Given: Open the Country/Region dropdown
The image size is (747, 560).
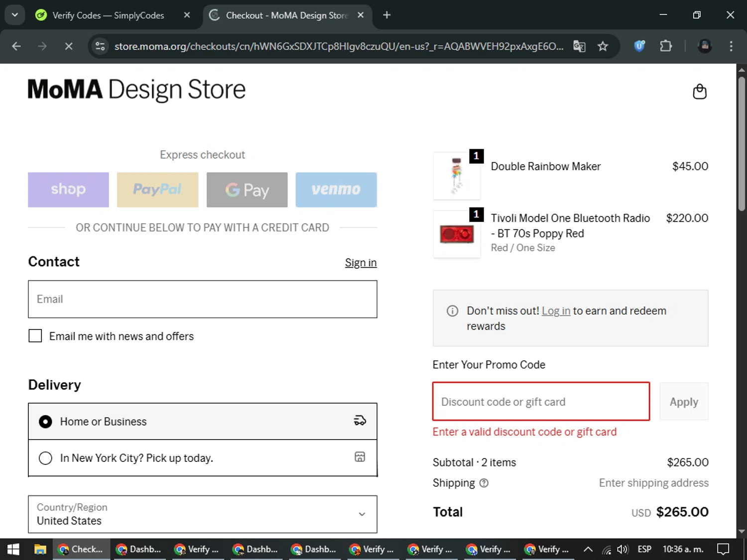Looking at the screenshot, I should [203, 514].
